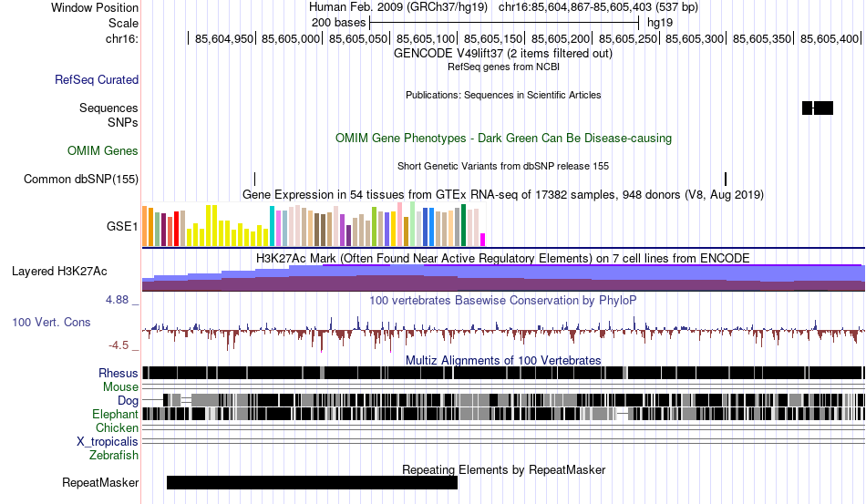Click the Human Feb. 2009 (GRCh37/hg19) assembly text
Image resolution: width=866 pixels, height=504 pixels.
tap(398, 7)
